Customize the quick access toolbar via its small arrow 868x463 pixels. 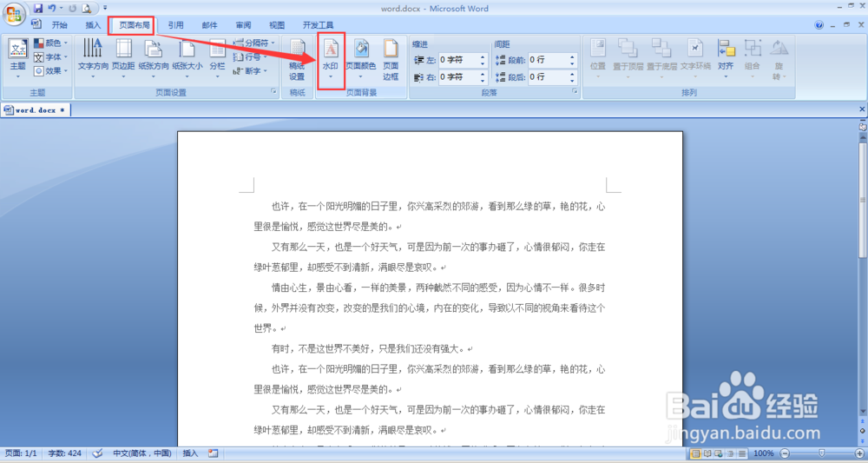105,9
